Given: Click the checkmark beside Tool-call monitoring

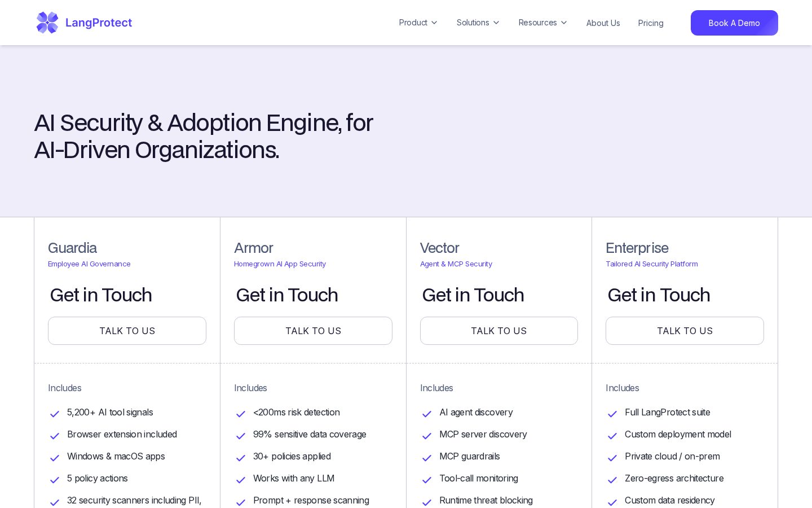Looking at the screenshot, I should pos(427,480).
